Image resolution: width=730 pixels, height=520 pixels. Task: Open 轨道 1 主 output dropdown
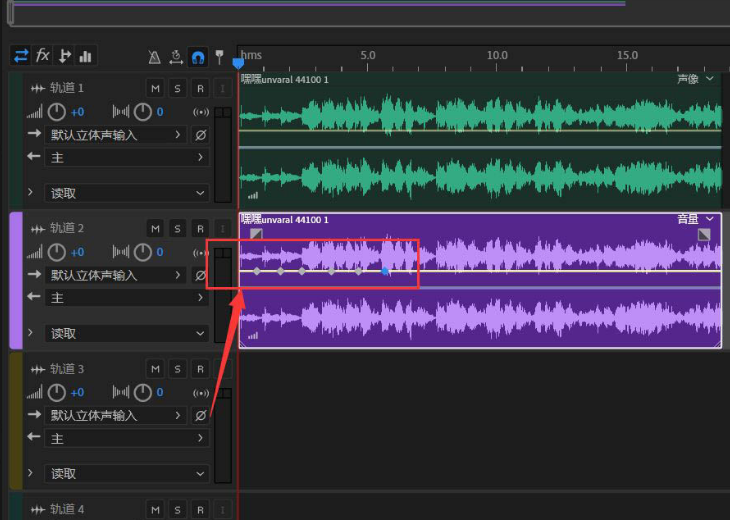click(127, 157)
